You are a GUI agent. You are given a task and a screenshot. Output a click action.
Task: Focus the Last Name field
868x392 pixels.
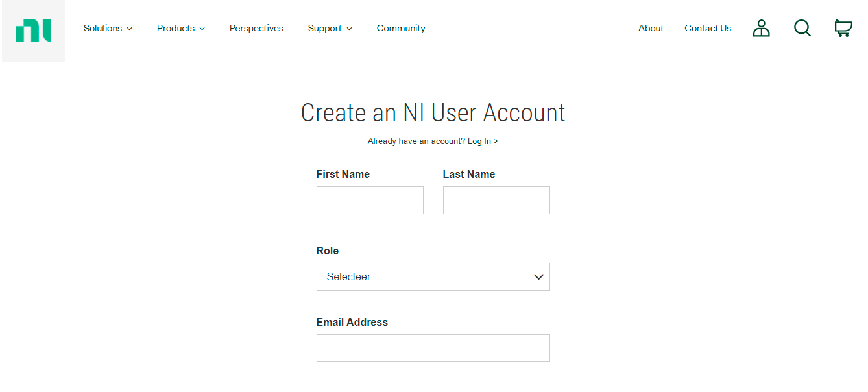[x=496, y=200]
